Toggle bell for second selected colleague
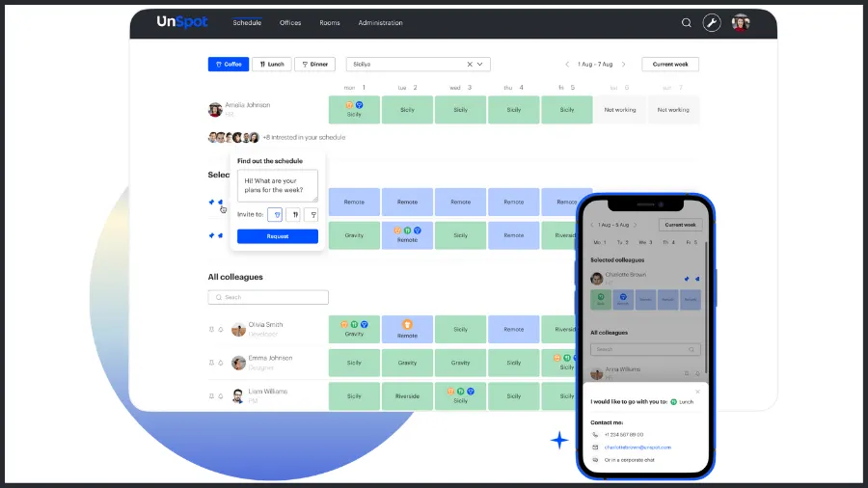Screen dimensions: 868x488 (x=220, y=235)
